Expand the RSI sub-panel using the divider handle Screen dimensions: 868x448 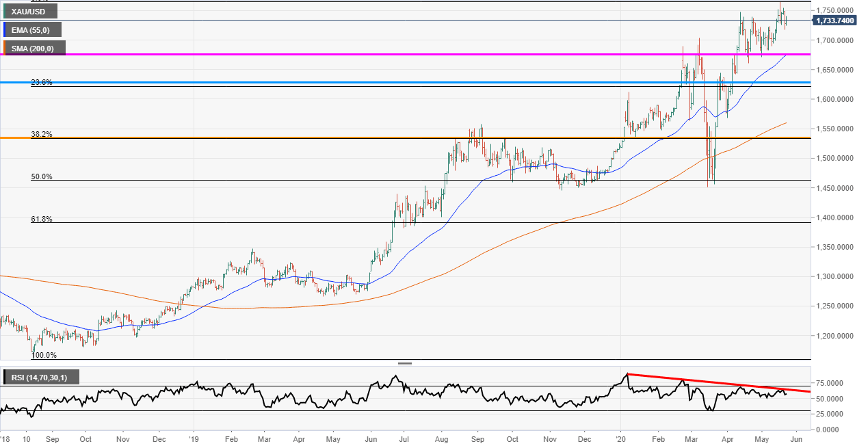click(405, 363)
